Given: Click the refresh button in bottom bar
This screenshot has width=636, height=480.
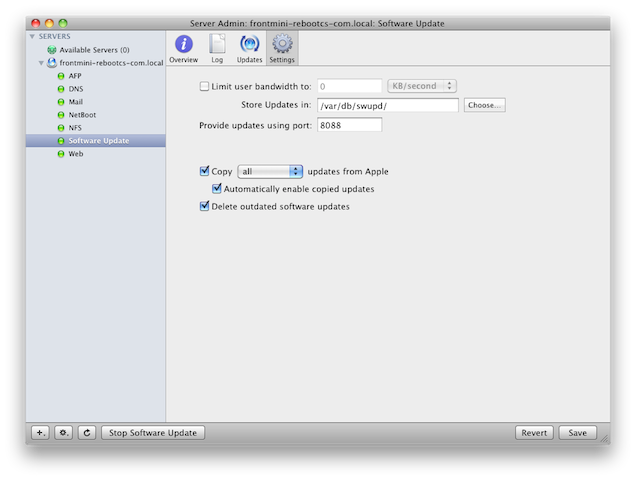Looking at the screenshot, I should [86, 433].
